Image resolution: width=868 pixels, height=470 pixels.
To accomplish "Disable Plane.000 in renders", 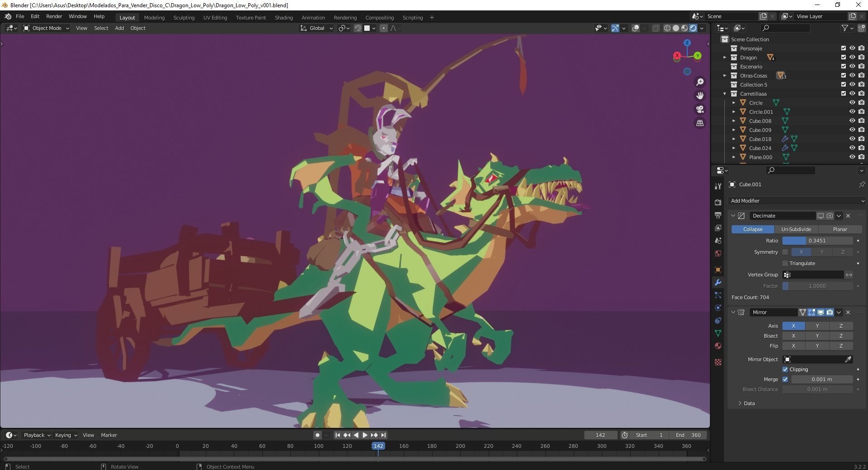I will pyautogui.click(x=861, y=157).
